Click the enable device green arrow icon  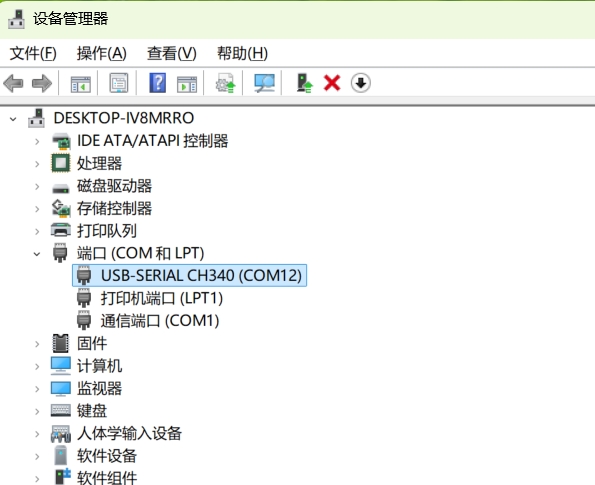point(305,83)
